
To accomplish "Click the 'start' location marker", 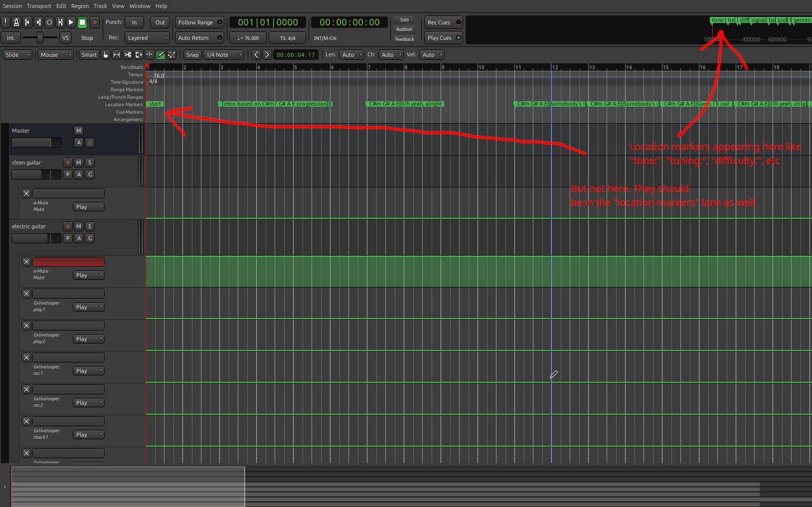I will [x=155, y=104].
